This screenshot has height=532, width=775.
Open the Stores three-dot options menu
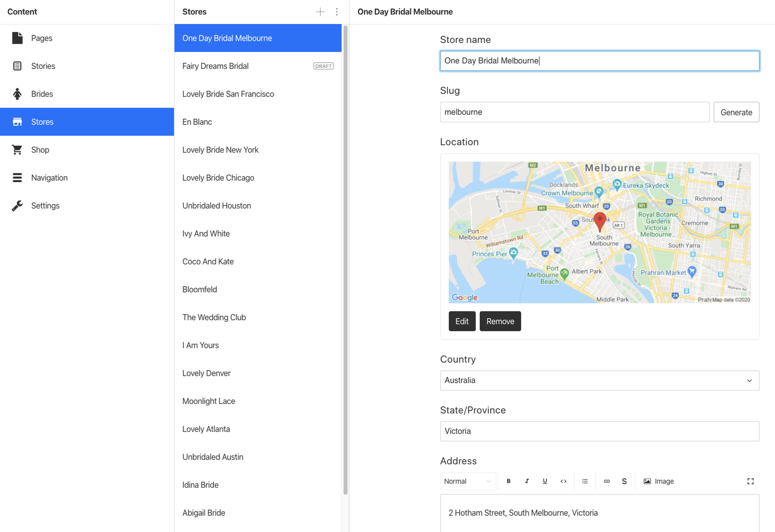click(336, 12)
